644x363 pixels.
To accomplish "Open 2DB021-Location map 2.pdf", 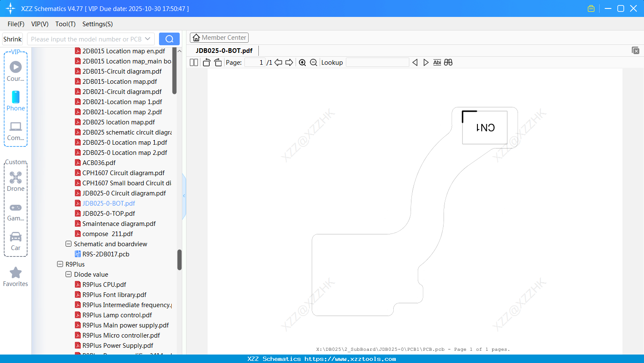I will (122, 112).
